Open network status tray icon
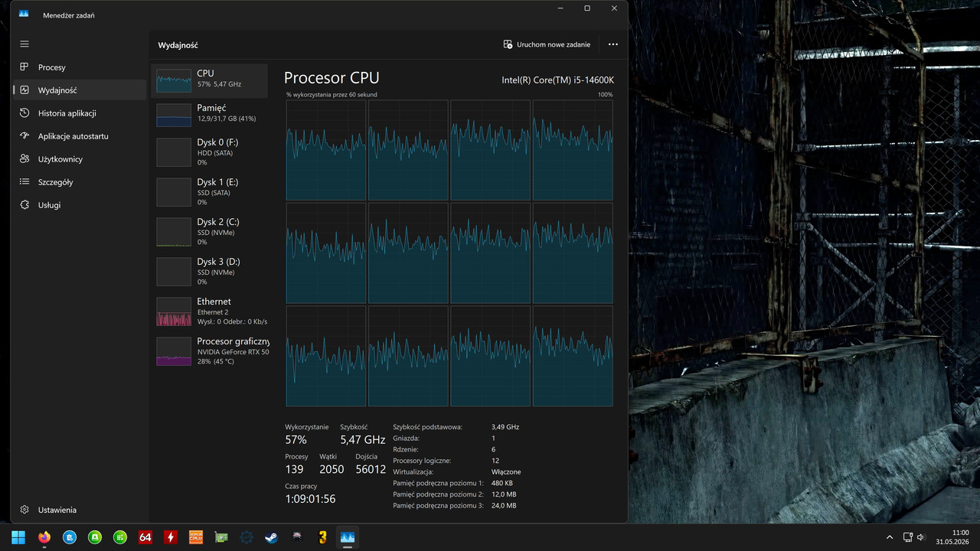The width and height of the screenshot is (980, 551). tap(907, 537)
